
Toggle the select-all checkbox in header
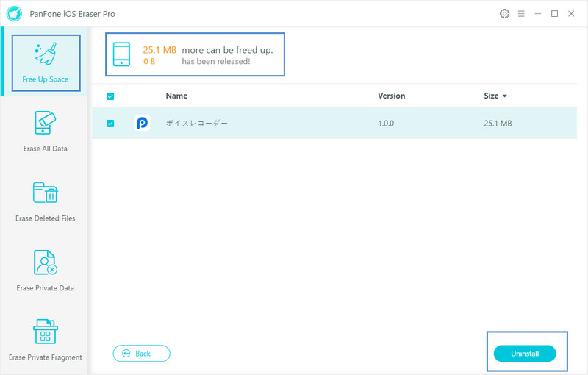click(x=110, y=96)
